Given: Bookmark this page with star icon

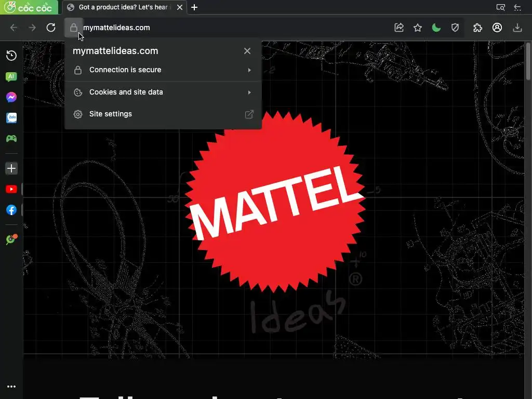Looking at the screenshot, I should [418, 28].
